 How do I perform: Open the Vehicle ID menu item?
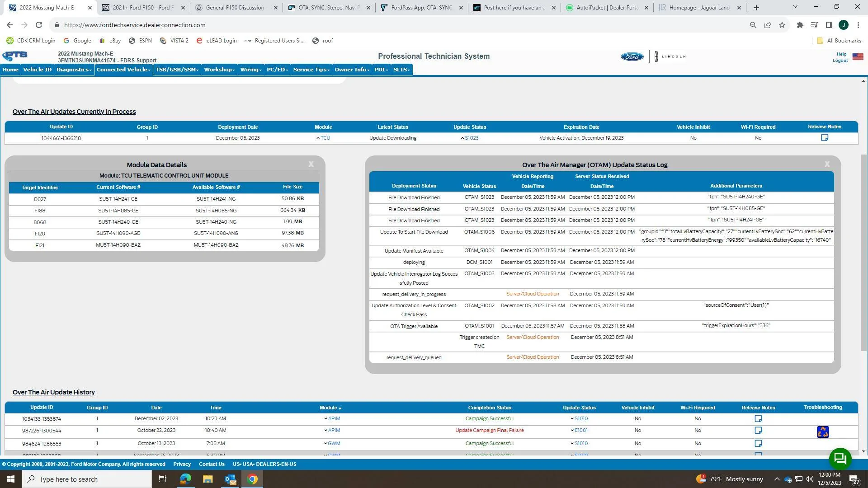[x=38, y=70]
